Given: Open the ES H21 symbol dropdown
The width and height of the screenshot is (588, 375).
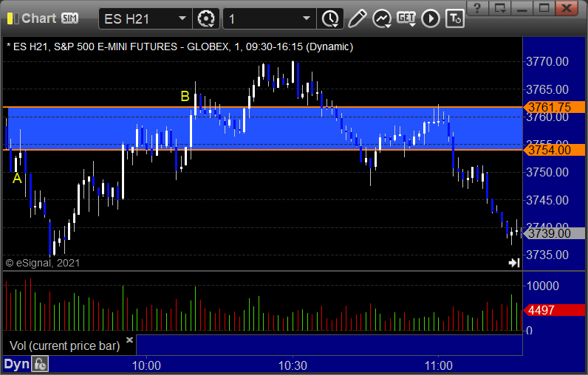Looking at the screenshot, I should (182, 18).
